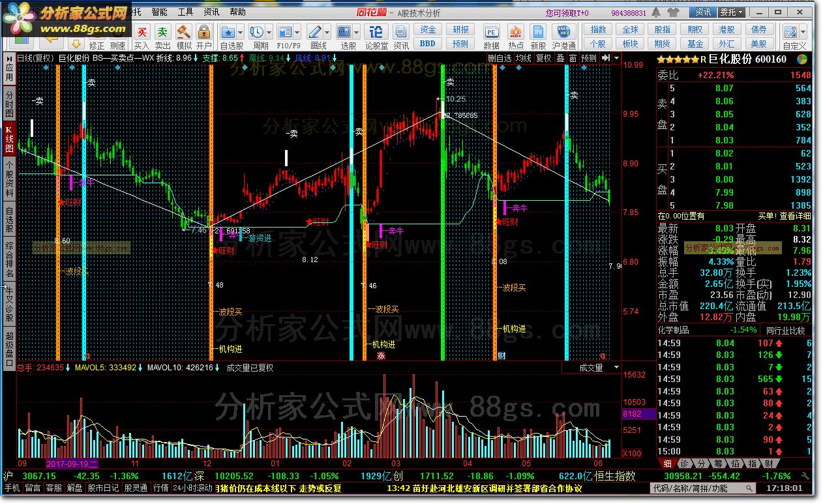This screenshot has height=504, width=823.
Task: Toggle 预测 forecast on chart toolbar
Action: coord(589,58)
